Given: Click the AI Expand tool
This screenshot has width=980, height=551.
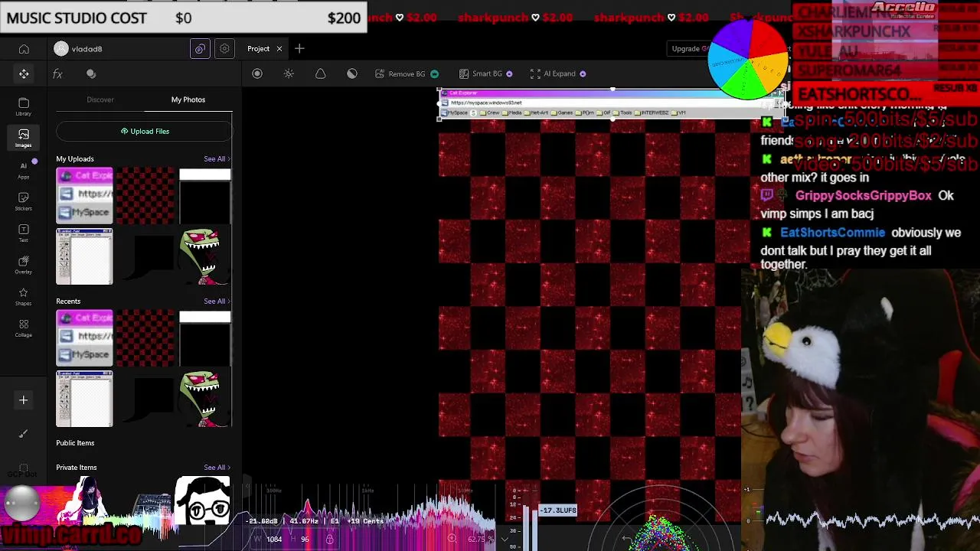Looking at the screenshot, I should (558, 74).
